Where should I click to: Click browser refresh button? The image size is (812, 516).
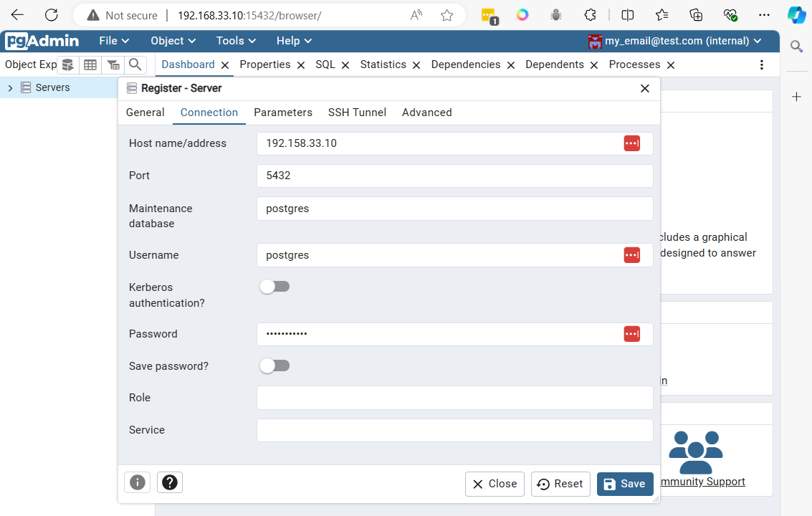coord(51,15)
